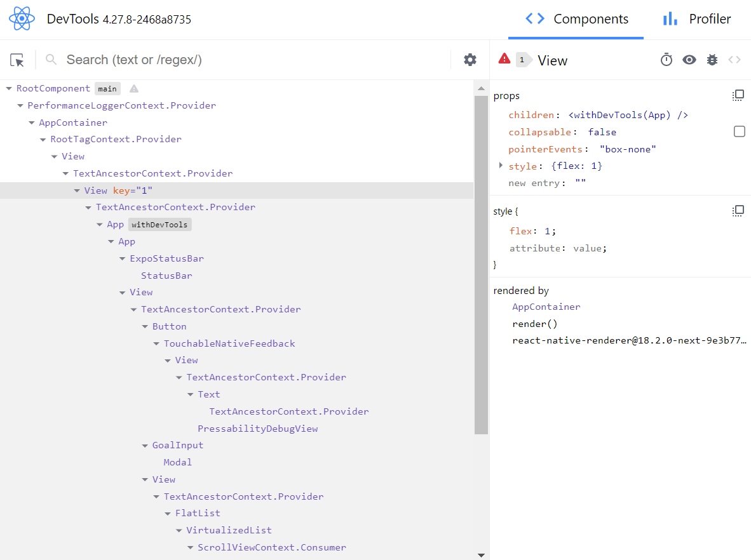Collapse RootTagContext.Provider node

43,139
